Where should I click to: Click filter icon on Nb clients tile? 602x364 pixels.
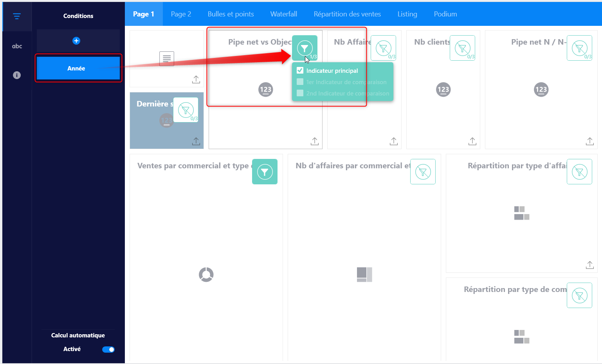(462, 48)
